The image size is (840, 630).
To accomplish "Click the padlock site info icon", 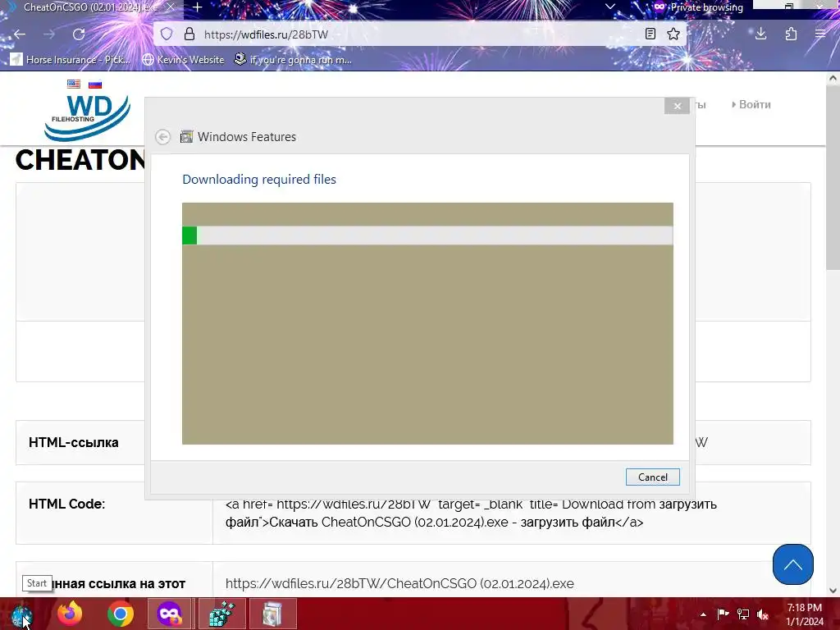I will (x=189, y=34).
